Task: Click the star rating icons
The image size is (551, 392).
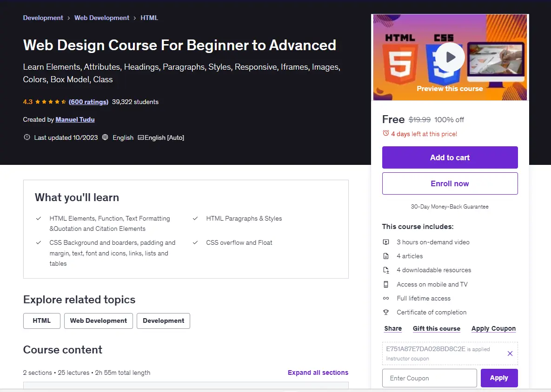Action: click(x=51, y=102)
